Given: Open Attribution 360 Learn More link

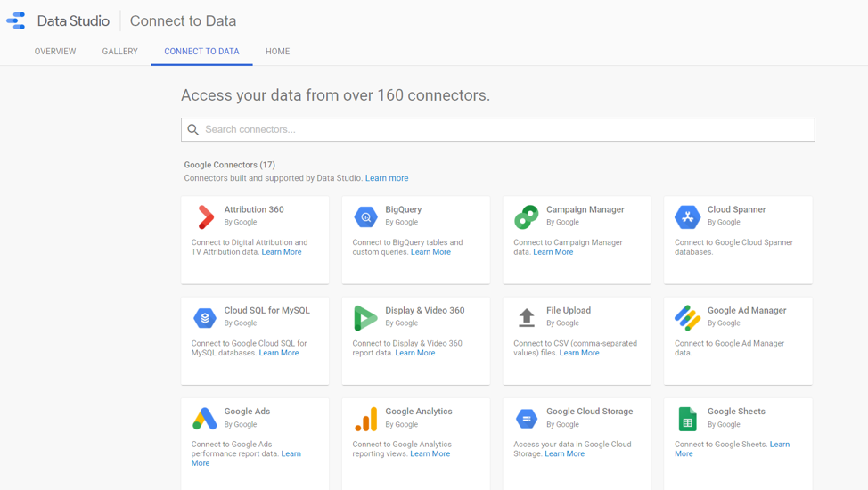Looking at the screenshot, I should [282, 252].
